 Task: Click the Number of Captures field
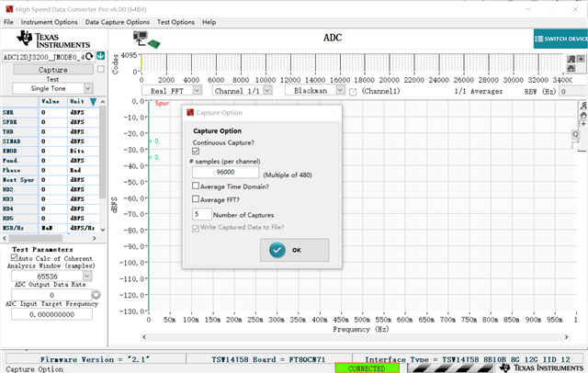202,214
